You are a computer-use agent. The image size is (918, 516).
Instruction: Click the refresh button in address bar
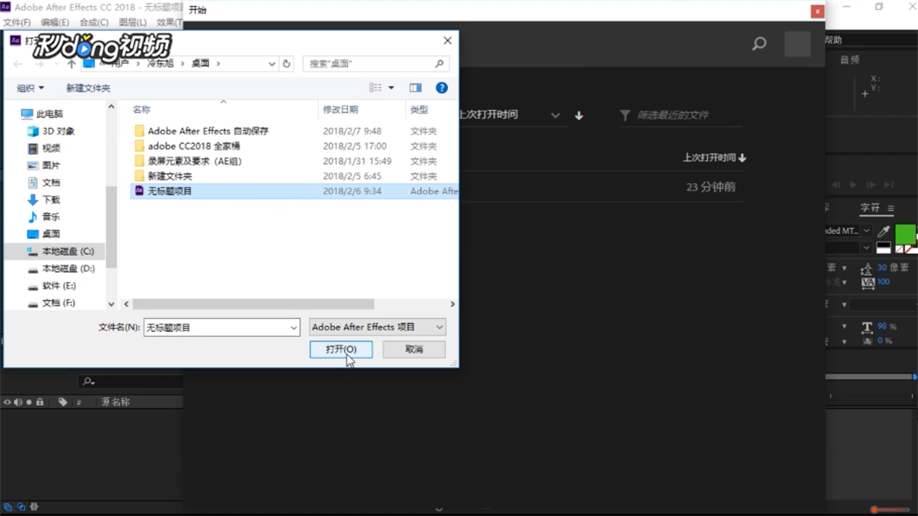click(x=286, y=63)
